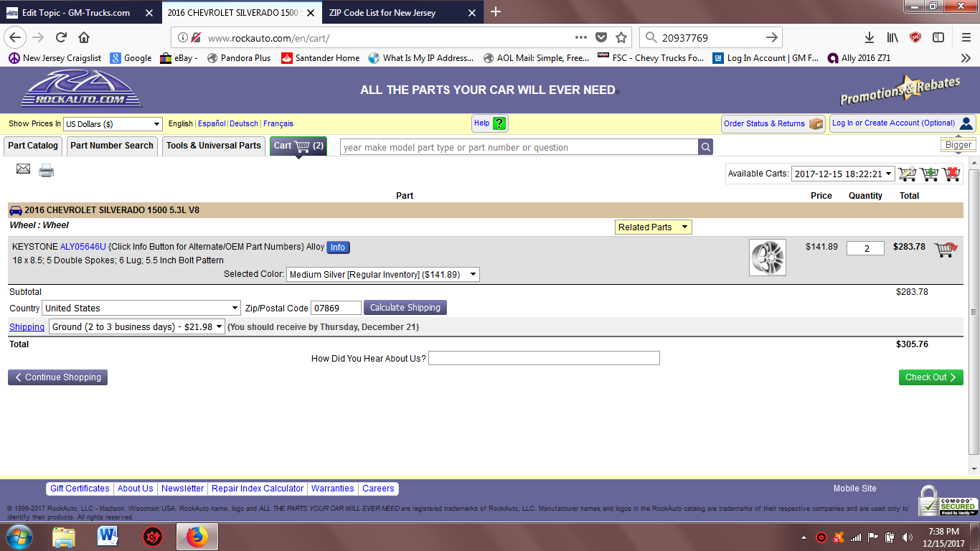Show hidden system tray icons
The image size is (980, 551).
tap(804, 537)
